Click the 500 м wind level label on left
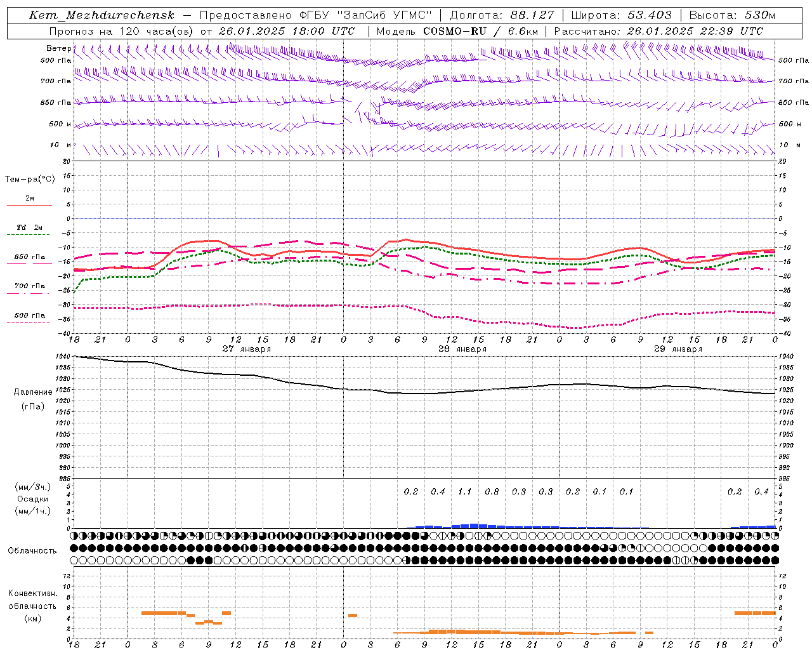The width and height of the screenshot is (812, 650). click(x=61, y=124)
